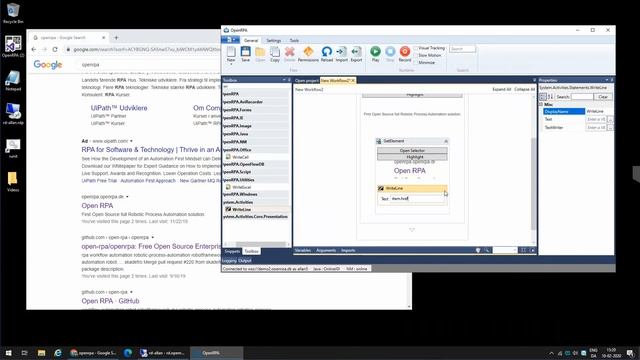Save the workflow with the Save icon
Viewport: 640px width, 360px height.
[245, 52]
